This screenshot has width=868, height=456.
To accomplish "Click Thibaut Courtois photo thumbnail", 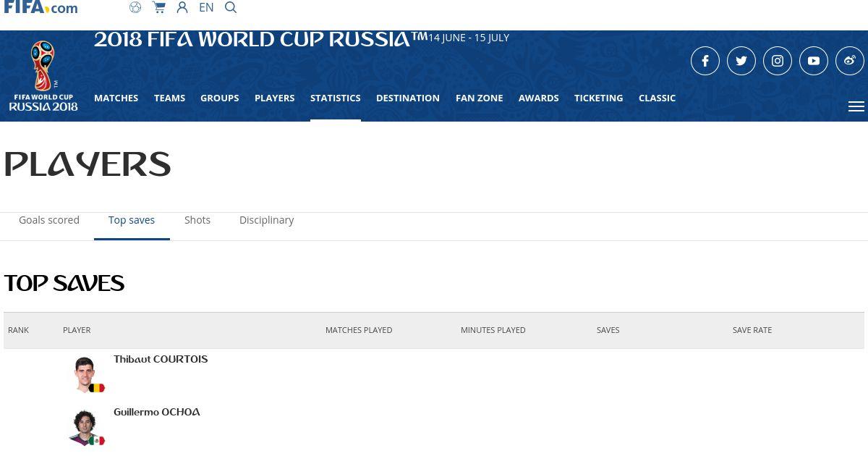I will point(85,374).
